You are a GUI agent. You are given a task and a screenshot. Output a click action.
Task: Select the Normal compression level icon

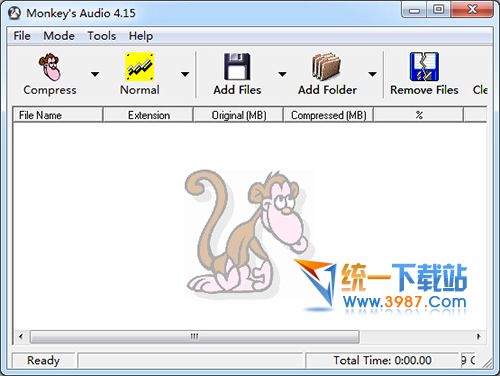pyautogui.click(x=140, y=67)
